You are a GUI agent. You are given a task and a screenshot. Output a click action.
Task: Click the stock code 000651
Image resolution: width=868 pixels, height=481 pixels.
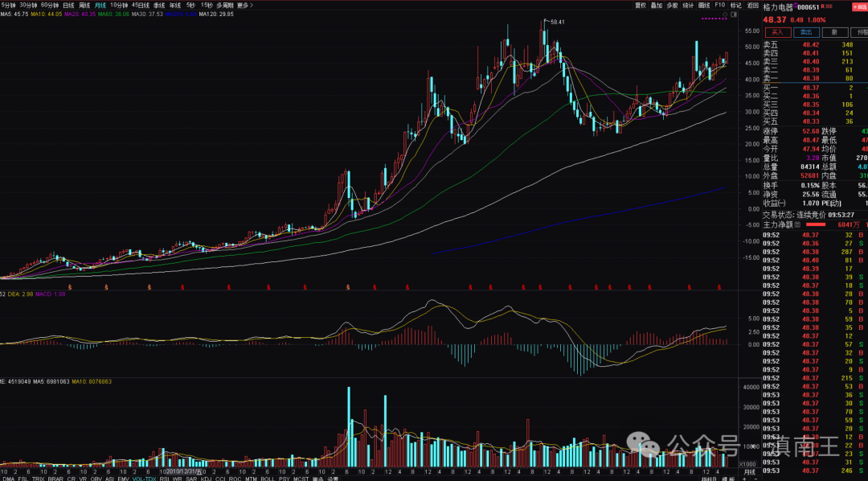pyautogui.click(x=808, y=7)
